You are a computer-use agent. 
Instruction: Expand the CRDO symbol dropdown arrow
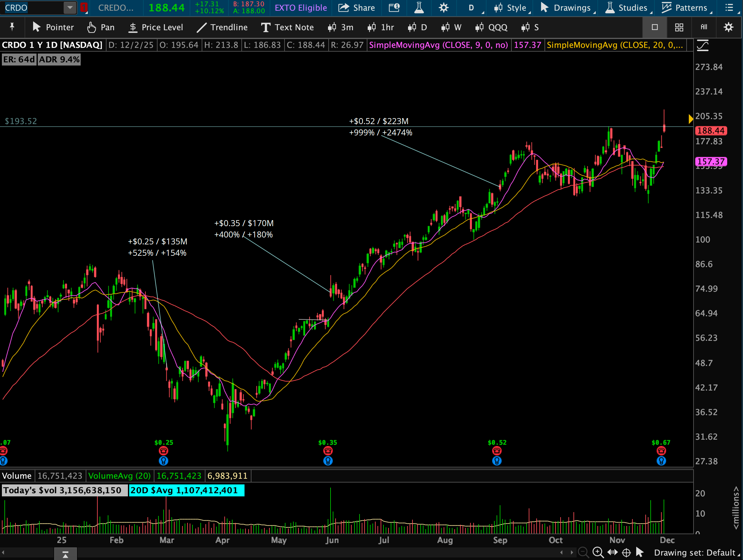coord(70,7)
